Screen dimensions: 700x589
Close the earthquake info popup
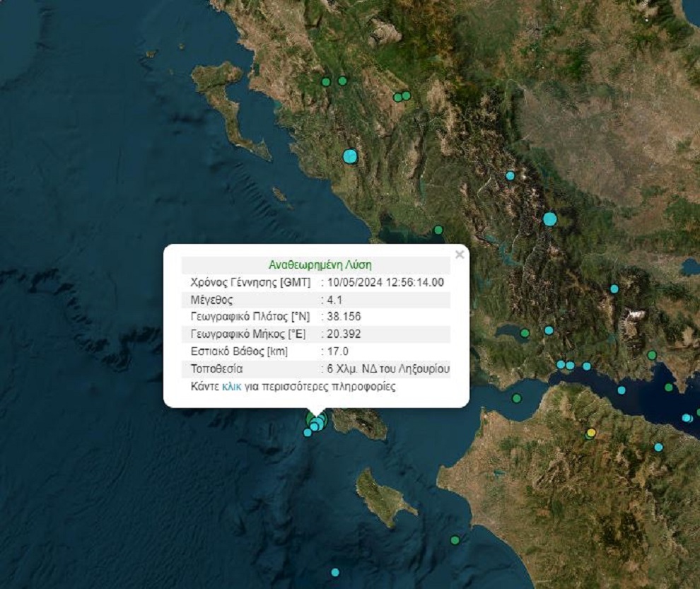tap(460, 255)
